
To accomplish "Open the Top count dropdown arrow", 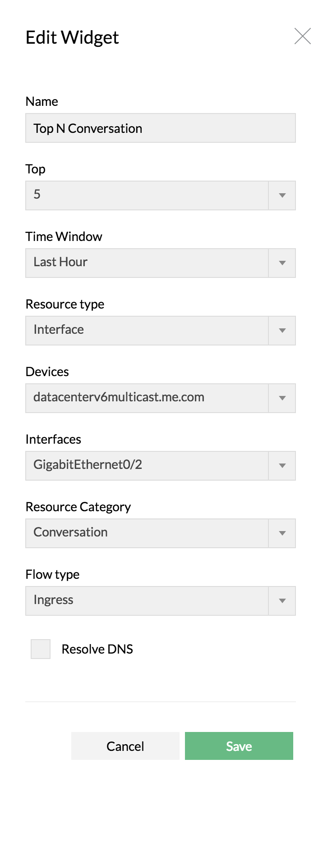I will pos(282,195).
